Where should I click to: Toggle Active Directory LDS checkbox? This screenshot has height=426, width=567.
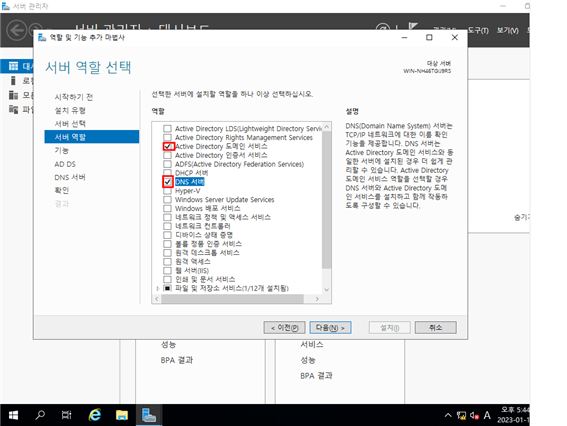pyautogui.click(x=167, y=129)
